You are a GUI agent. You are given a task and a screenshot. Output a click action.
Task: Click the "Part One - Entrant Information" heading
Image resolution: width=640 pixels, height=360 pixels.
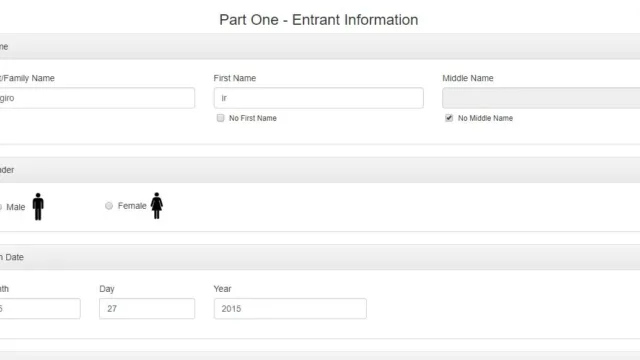tap(319, 20)
